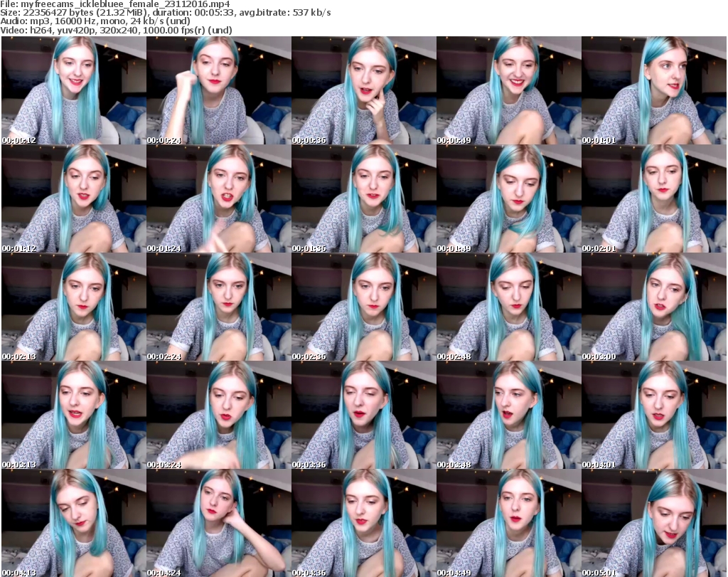This screenshot has height=577, width=728.
Task: Select the thumbnail frame stamped 00:00:36
Action: click(364, 90)
